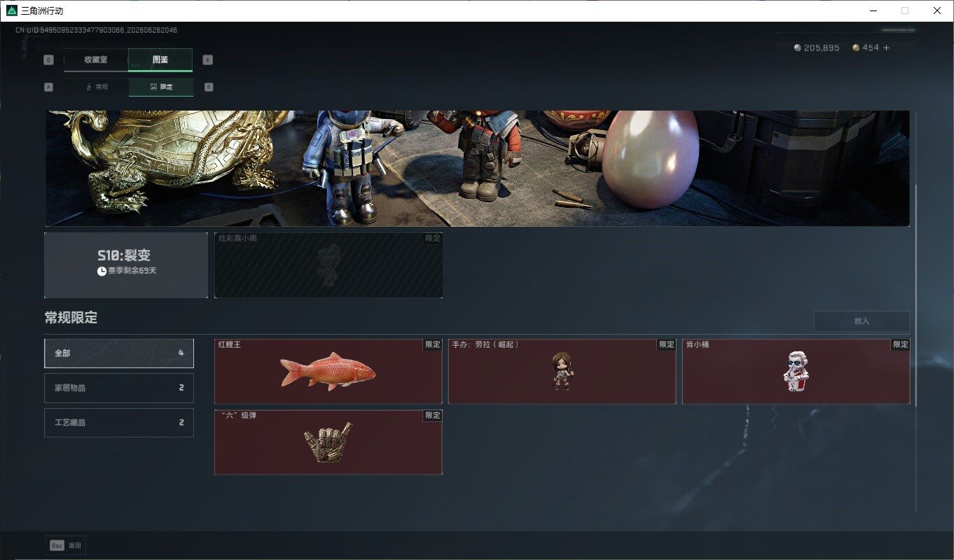This screenshot has height=560, width=954.
Task: Switch to the 收藏室 tab
Action: (x=96, y=59)
